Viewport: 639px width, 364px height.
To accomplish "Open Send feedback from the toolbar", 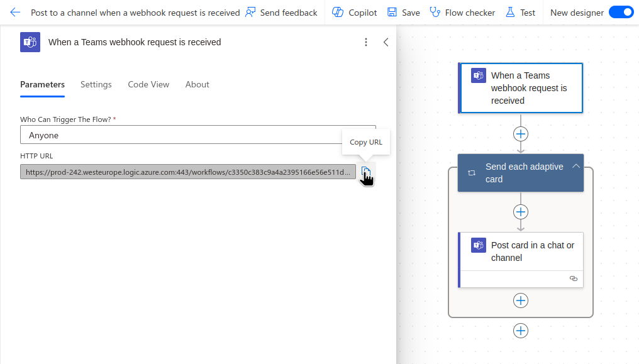I will (281, 12).
